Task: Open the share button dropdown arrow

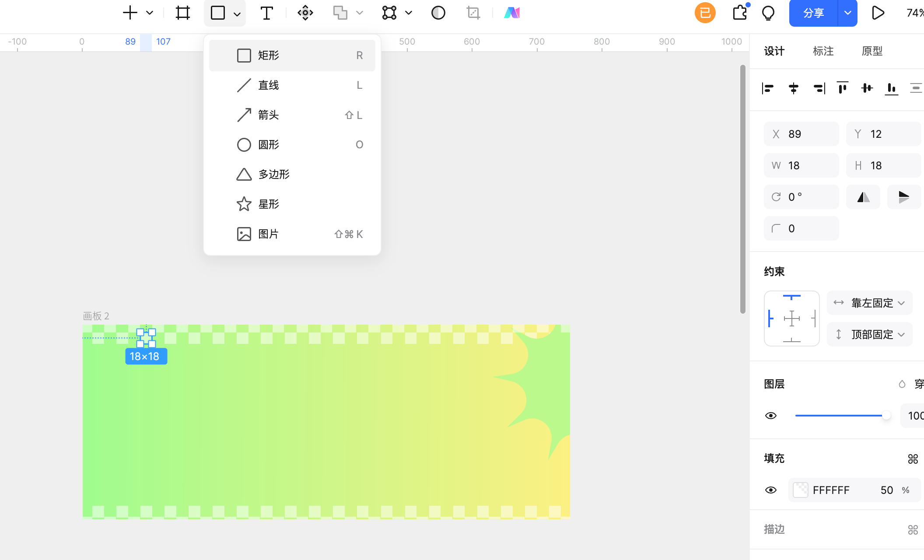Action: click(848, 13)
